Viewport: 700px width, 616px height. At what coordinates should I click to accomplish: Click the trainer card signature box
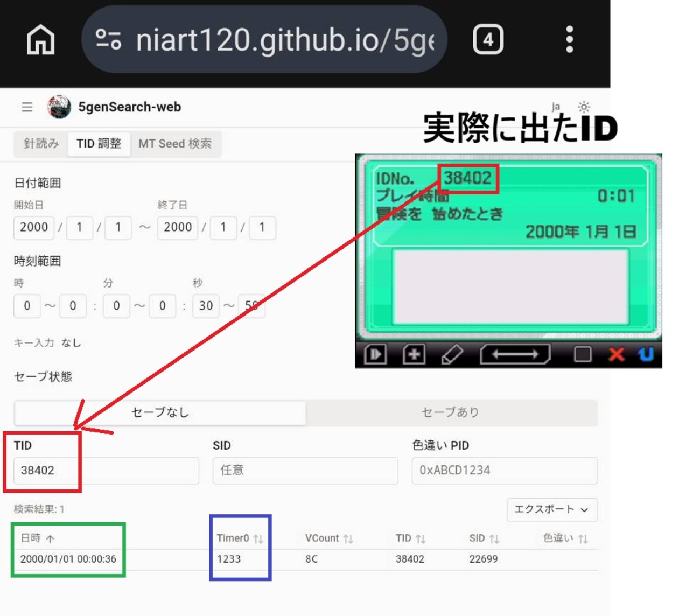tap(510, 286)
